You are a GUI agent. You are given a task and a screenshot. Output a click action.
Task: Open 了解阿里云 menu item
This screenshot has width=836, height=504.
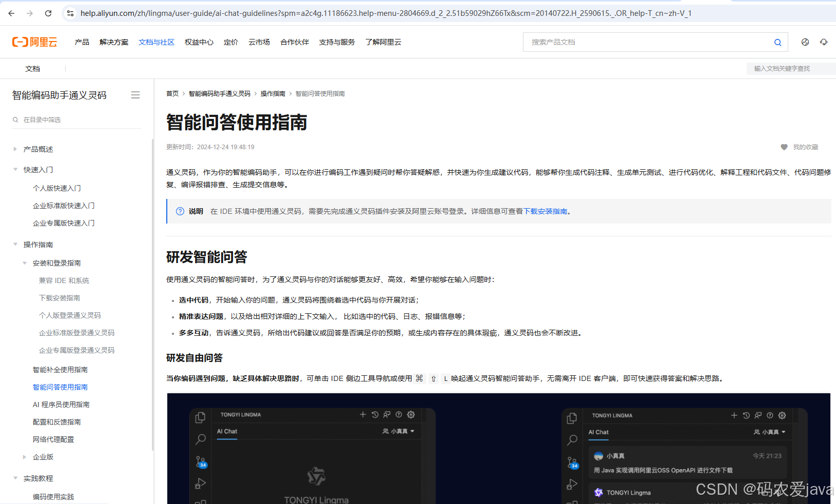(383, 42)
